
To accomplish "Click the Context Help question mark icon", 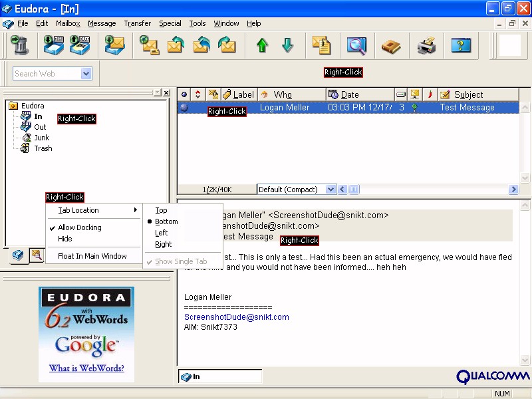I will tap(461, 45).
